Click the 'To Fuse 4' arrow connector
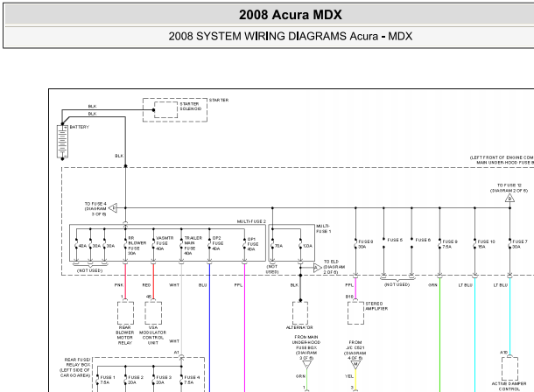This screenshot has width=534, height=392. coord(113,207)
